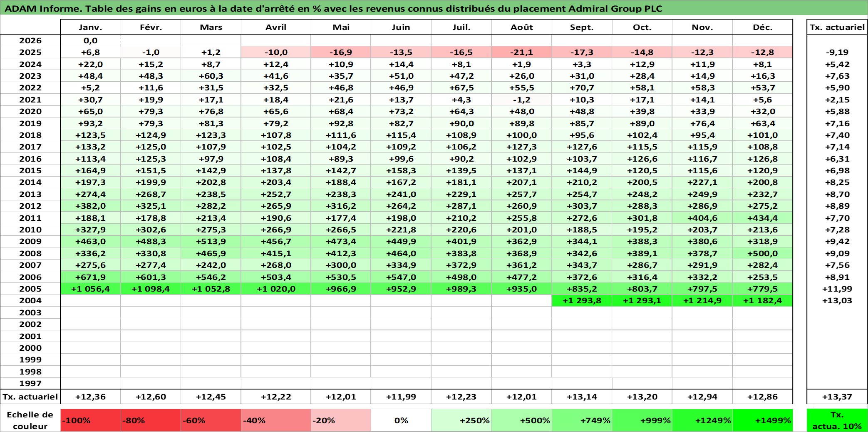Click the Mai column header

[341, 27]
